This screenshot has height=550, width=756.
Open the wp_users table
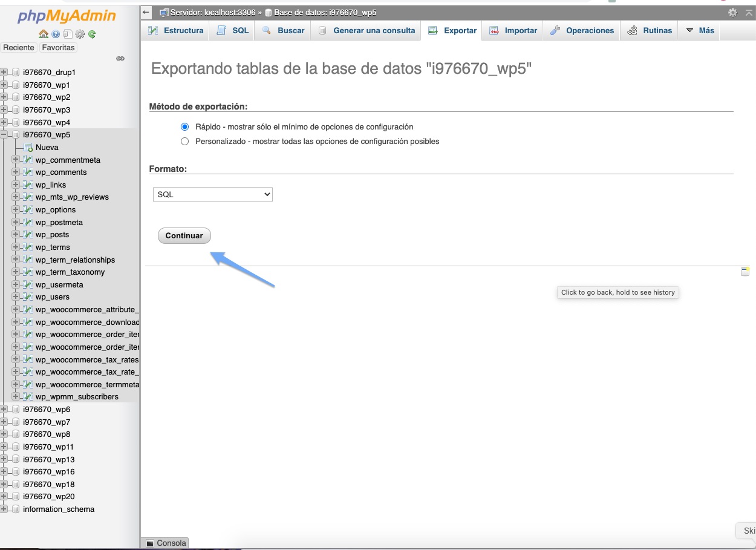pyautogui.click(x=52, y=297)
